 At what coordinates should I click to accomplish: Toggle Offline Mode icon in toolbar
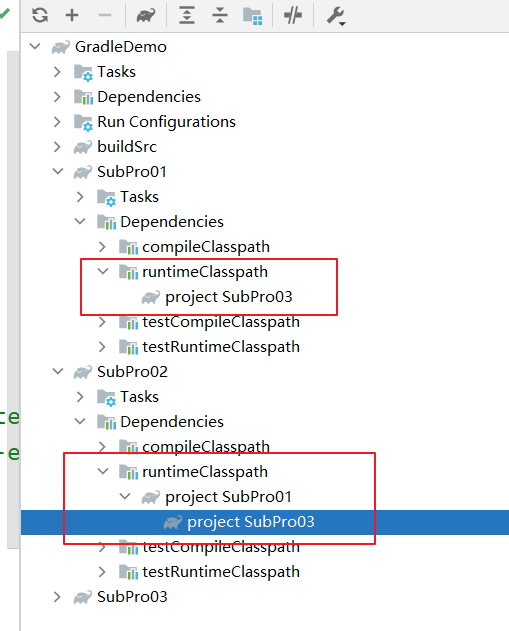tap(293, 15)
